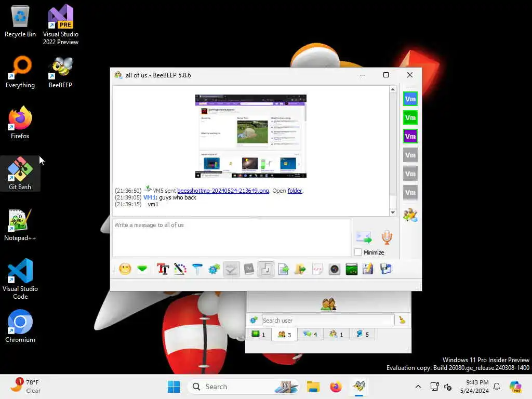
Task: Switch to the green tab showing 1
Action: pyautogui.click(x=258, y=334)
